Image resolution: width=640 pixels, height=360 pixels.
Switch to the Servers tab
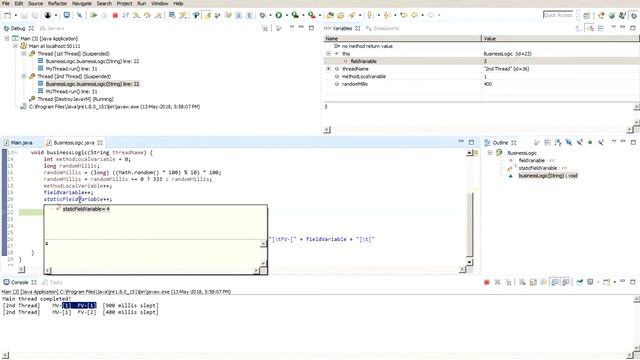pyautogui.click(x=52, y=28)
